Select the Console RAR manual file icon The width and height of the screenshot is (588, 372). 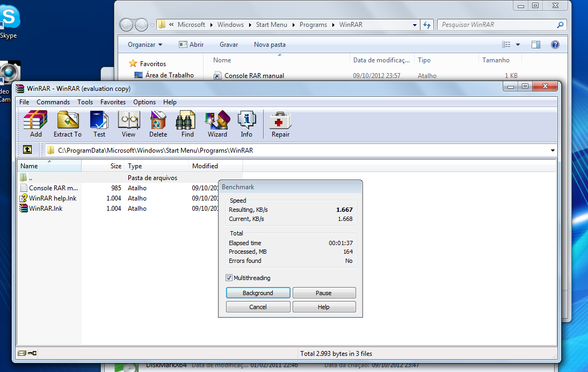point(24,188)
